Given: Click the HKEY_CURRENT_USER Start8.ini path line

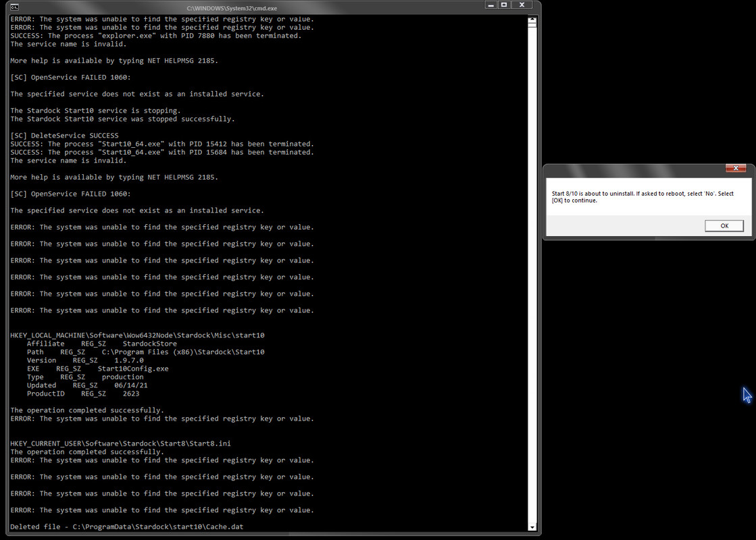Looking at the screenshot, I should pyautogui.click(x=120, y=443).
